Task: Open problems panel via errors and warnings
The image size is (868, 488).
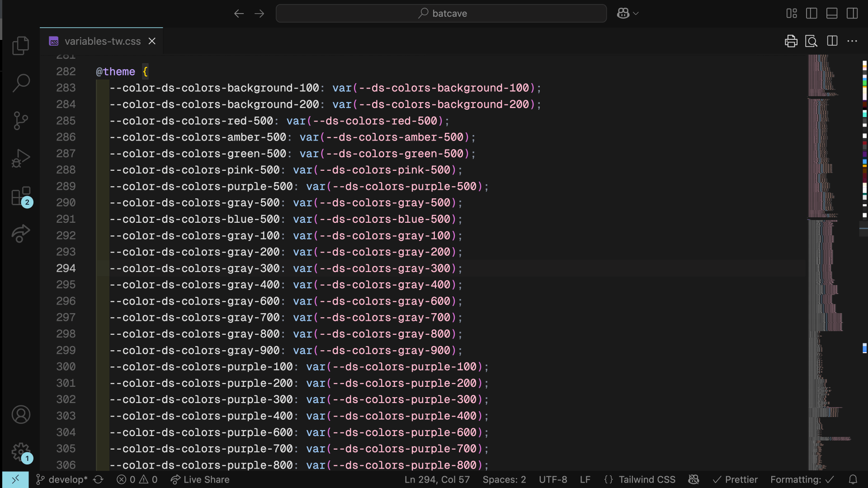Action: click(137, 479)
